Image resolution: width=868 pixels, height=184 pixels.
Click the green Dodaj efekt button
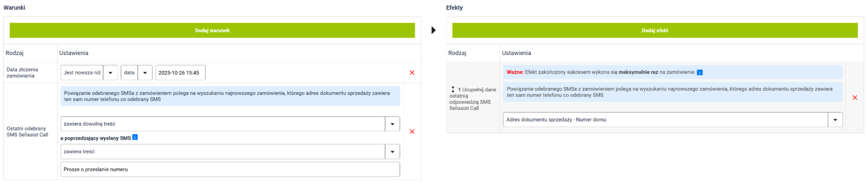[654, 30]
